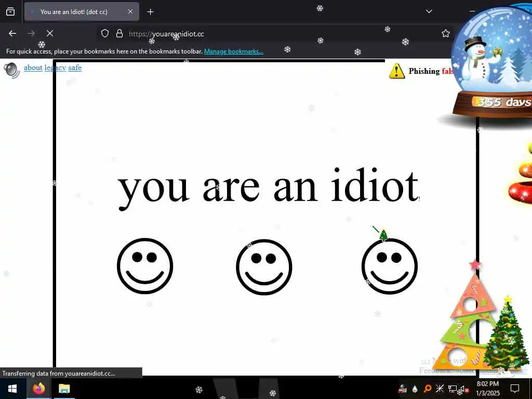Viewport: 532px width, 399px height.
Task: Click the rightmost smiley face
Action: [x=390, y=266]
